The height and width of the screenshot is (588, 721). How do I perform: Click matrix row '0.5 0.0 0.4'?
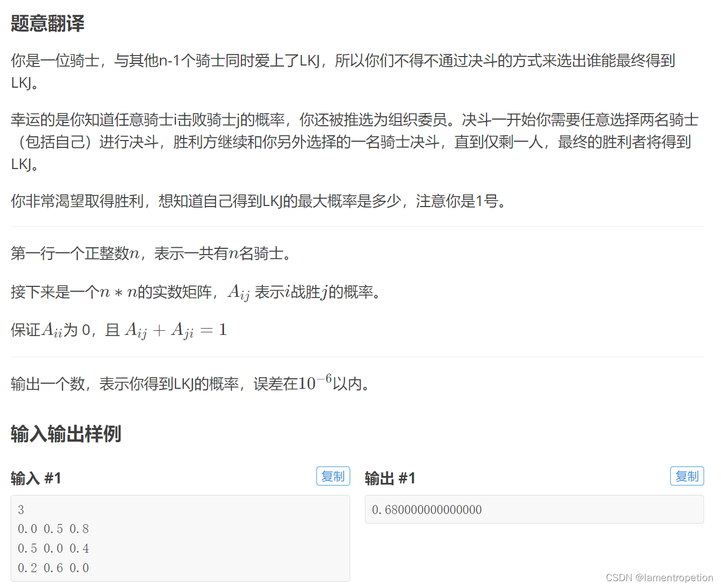click(53, 548)
